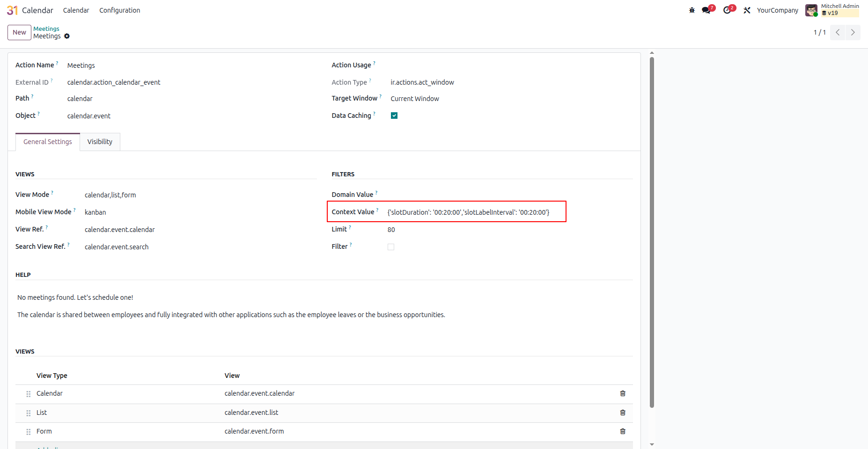Toggle the Data Caching checkbox
This screenshot has width=868, height=449.
point(394,116)
